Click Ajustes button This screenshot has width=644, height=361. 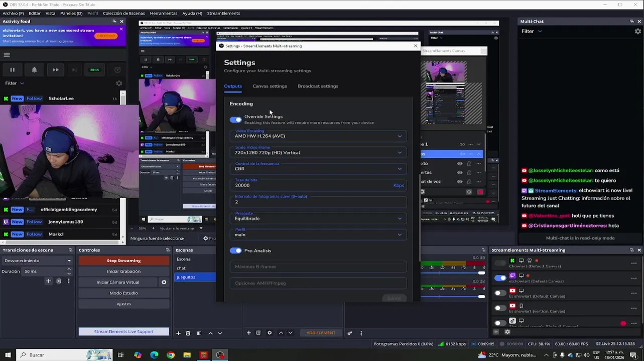tap(124, 304)
